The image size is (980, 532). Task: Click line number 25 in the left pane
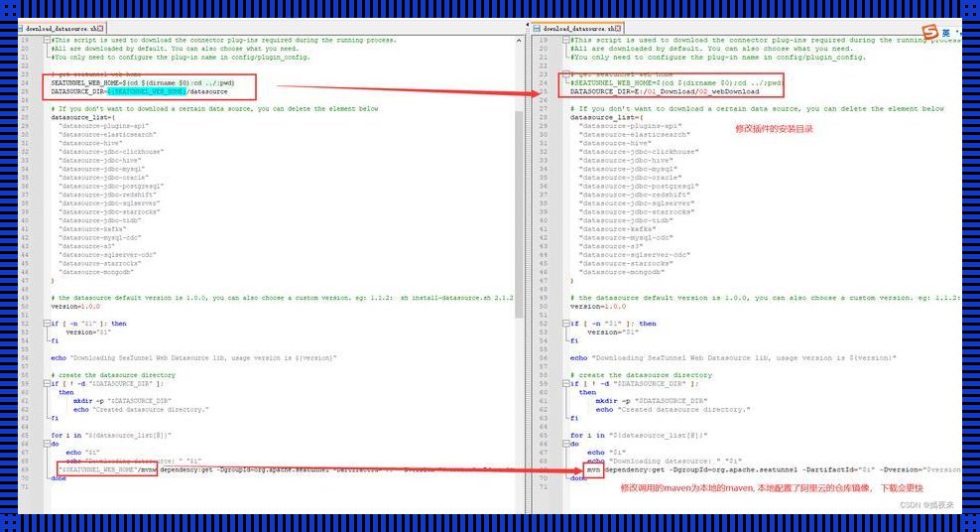(x=25, y=91)
